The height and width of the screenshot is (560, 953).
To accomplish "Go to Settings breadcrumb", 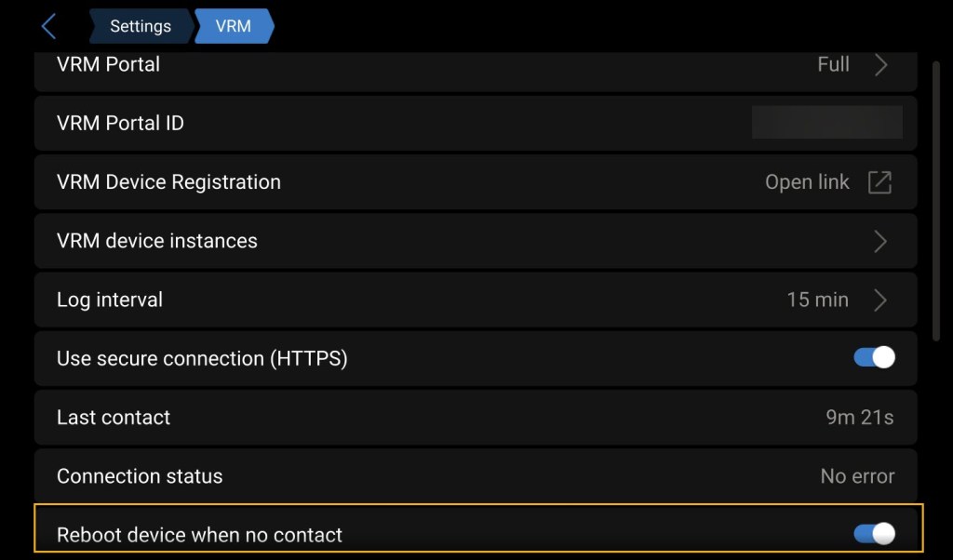I will click(141, 26).
